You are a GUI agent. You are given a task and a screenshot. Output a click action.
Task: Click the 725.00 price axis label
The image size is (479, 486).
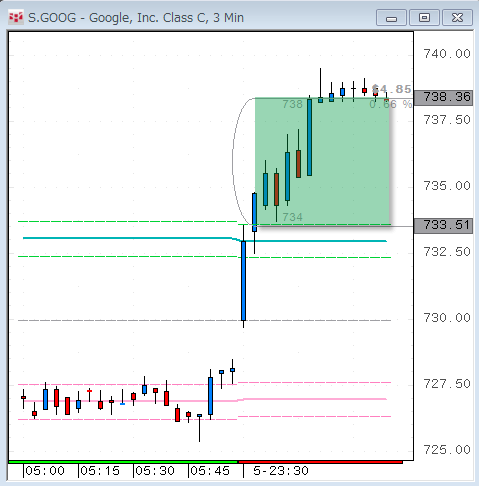[447, 450]
